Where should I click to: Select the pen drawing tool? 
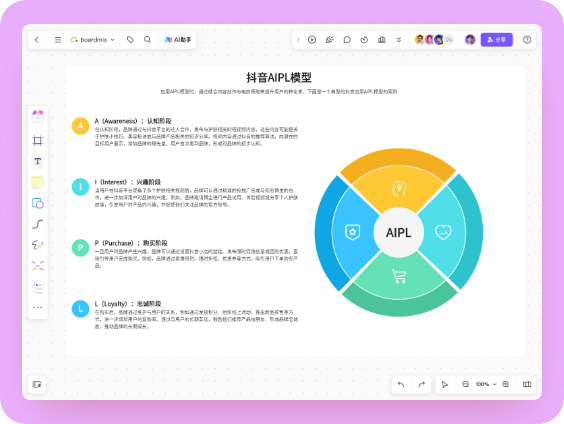tap(38, 245)
